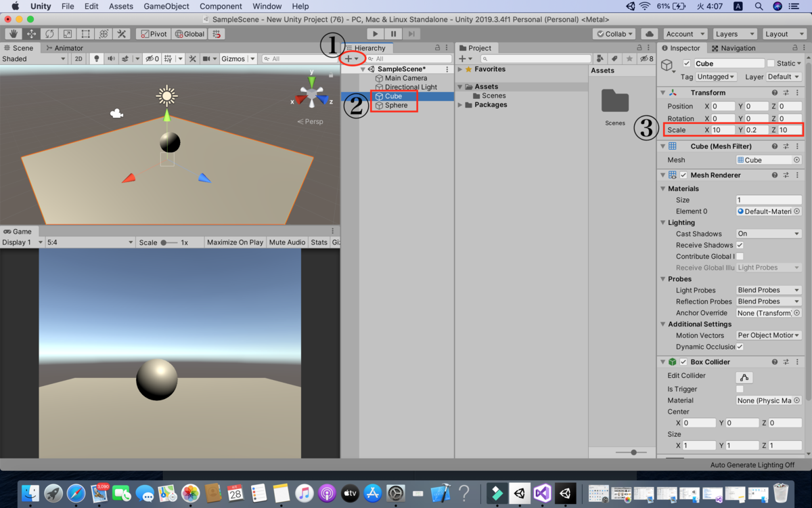Select the Move tool
Image resolution: width=812 pixels, height=508 pixels.
click(x=31, y=34)
